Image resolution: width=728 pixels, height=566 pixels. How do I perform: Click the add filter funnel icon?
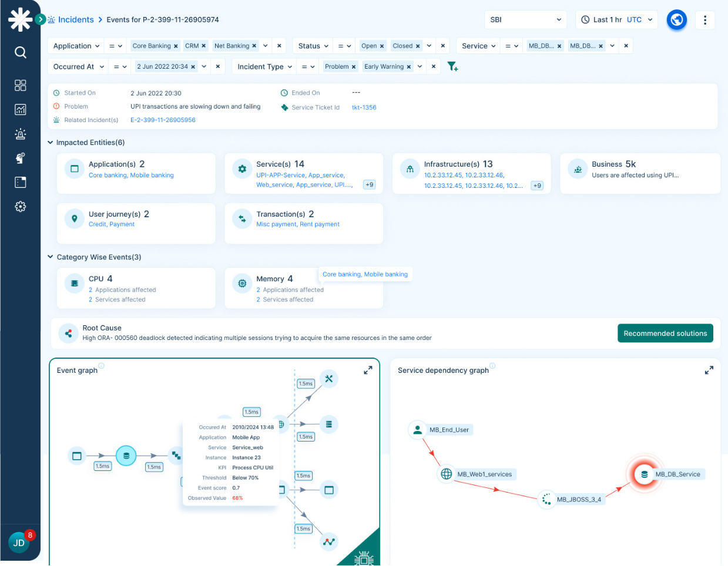452,67
